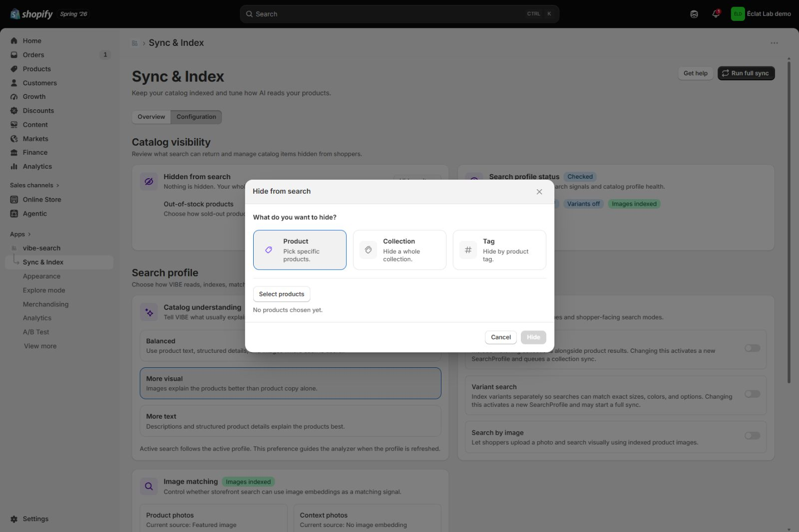Click the Hide button in dialog

pyautogui.click(x=533, y=337)
